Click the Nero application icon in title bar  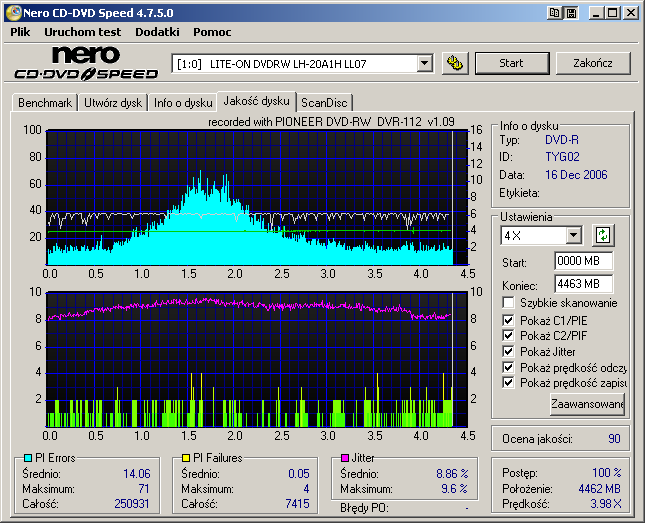(13, 13)
